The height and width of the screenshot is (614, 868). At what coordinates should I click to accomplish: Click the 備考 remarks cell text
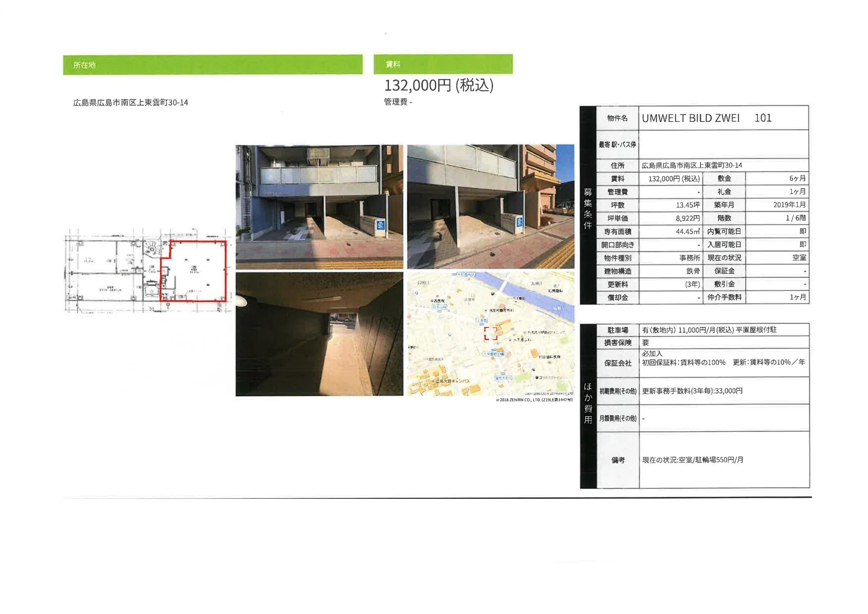[692, 460]
